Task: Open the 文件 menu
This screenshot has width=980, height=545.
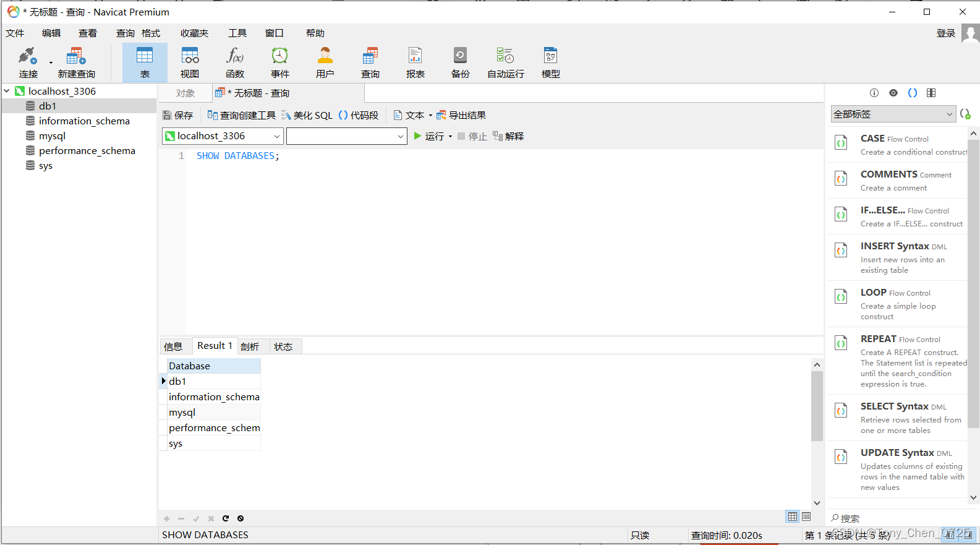Action: pyautogui.click(x=15, y=33)
